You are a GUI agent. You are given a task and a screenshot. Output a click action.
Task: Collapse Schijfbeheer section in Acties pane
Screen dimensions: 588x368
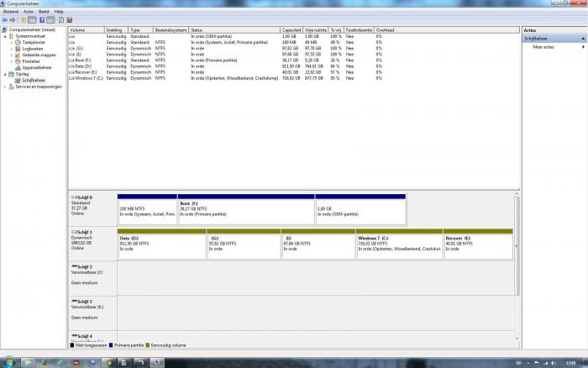click(x=583, y=39)
